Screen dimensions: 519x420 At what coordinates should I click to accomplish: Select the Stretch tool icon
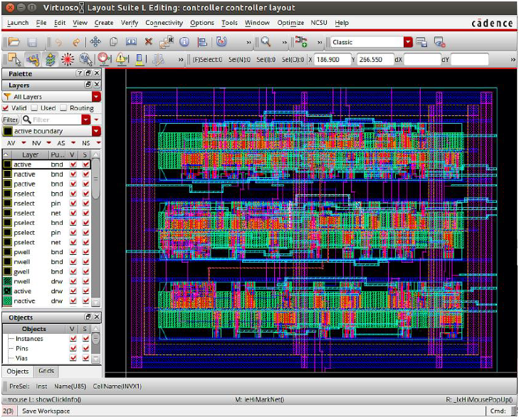tap(132, 42)
